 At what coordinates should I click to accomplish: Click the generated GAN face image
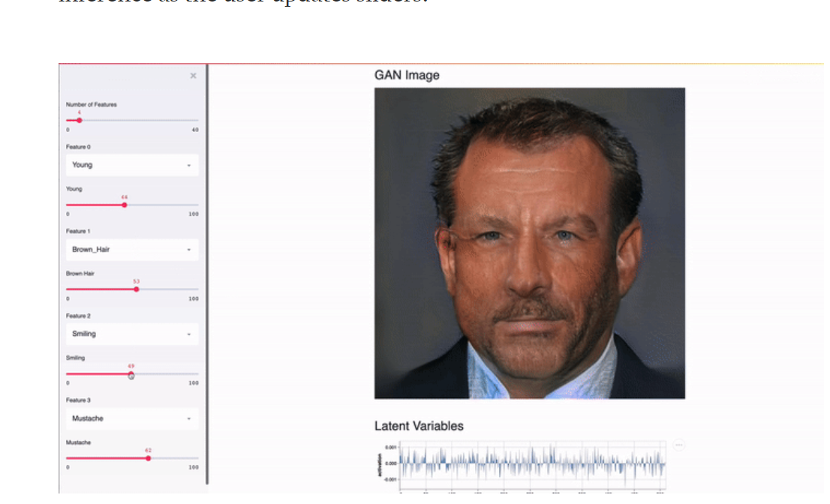click(529, 243)
